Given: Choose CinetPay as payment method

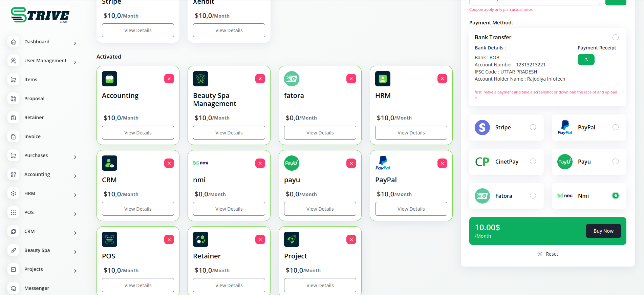Looking at the screenshot, I should coord(533,162).
